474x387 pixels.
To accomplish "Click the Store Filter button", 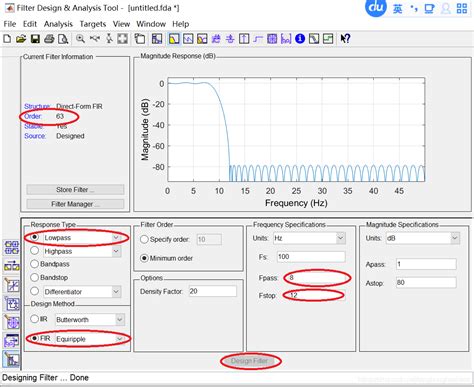I will click(75, 190).
